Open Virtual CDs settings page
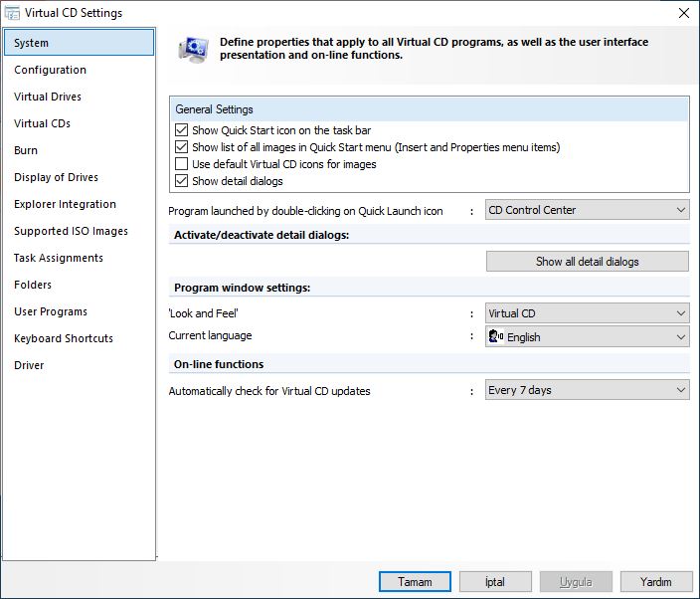The width and height of the screenshot is (700, 599). (80, 123)
